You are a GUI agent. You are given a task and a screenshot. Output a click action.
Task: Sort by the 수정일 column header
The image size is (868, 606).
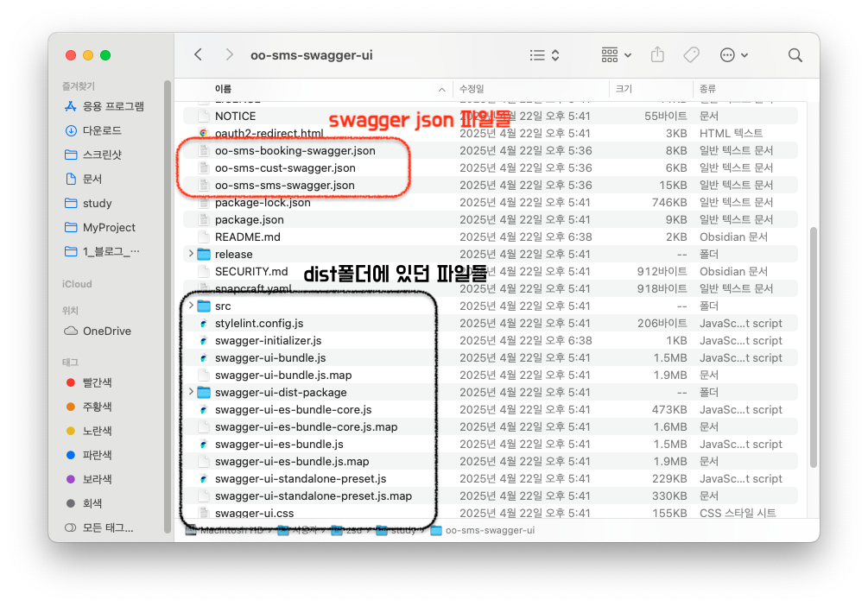coord(472,89)
